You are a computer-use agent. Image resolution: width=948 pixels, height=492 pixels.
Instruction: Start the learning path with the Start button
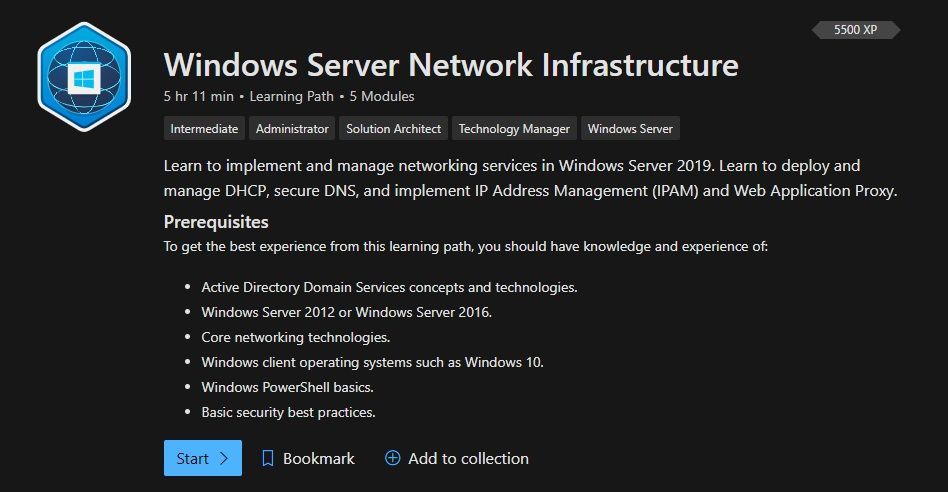click(203, 458)
